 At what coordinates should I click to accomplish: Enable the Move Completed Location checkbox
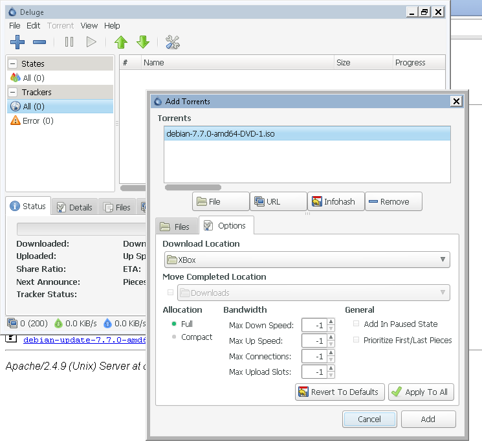pos(170,293)
